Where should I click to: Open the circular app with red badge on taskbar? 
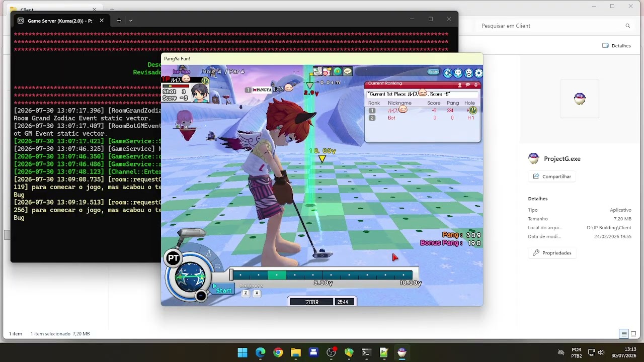coord(331,352)
